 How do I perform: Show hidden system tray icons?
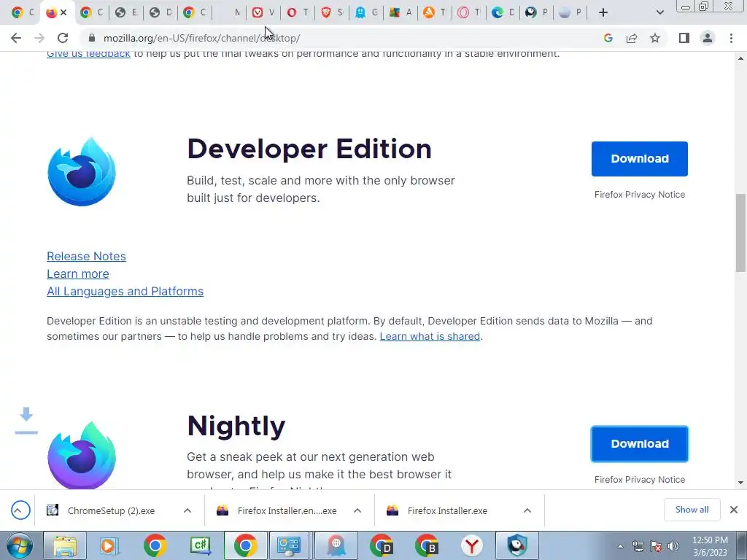point(620,546)
